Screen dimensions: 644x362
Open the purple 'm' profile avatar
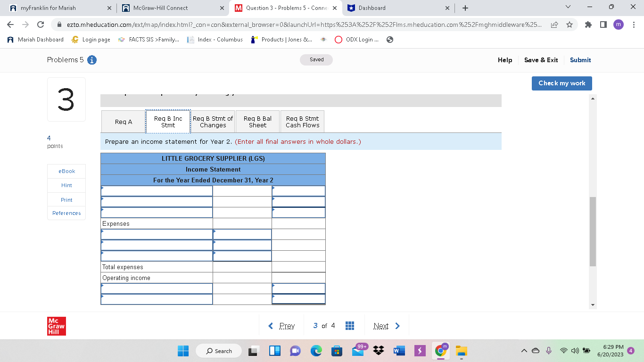[x=618, y=25]
